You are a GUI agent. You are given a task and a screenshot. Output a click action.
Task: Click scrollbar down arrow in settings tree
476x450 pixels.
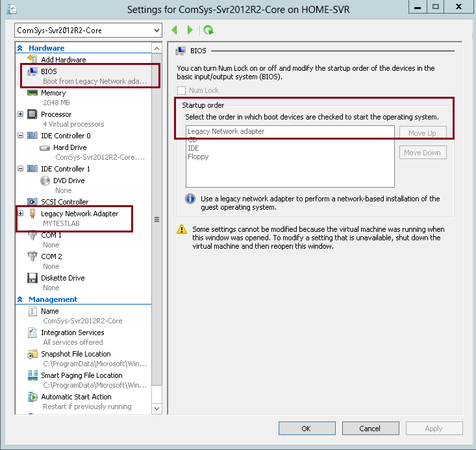157,408
